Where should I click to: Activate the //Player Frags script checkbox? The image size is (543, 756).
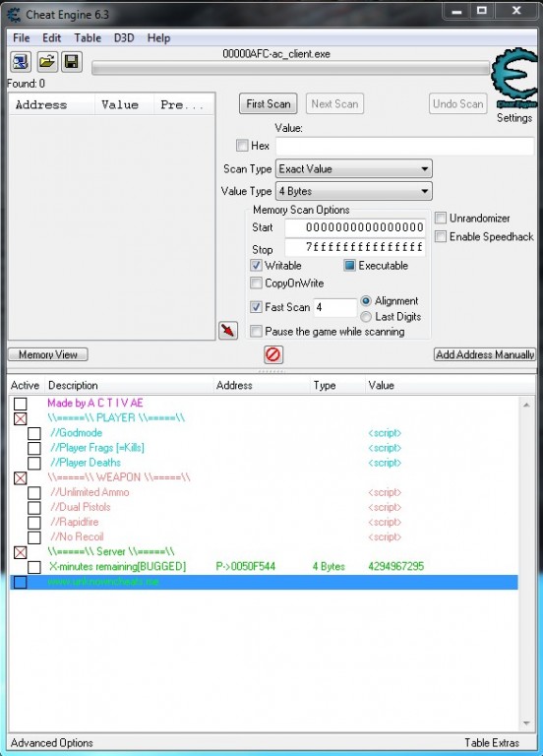pyautogui.click(x=34, y=449)
